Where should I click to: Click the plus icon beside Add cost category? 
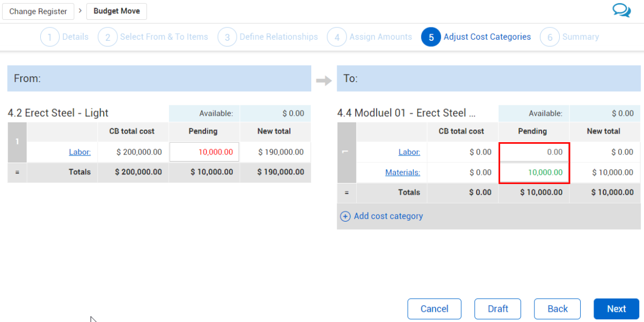click(346, 216)
